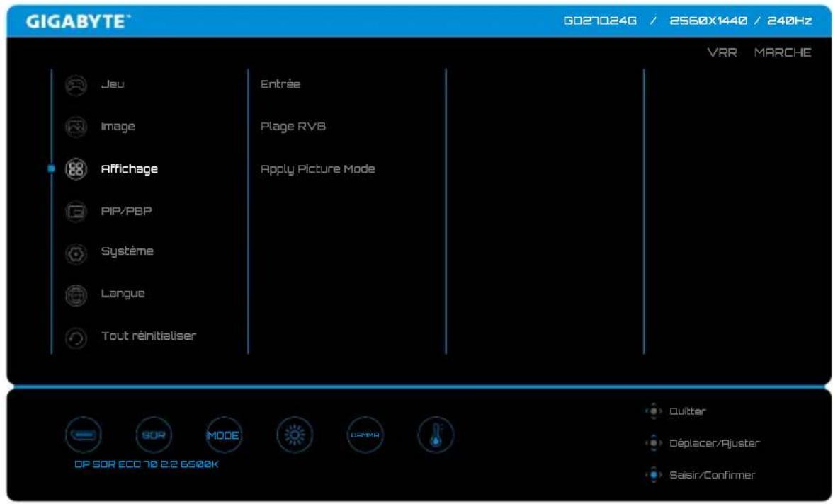This screenshot has height=504, width=833.
Task: Click the DP status value text
Action: (x=82, y=464)
